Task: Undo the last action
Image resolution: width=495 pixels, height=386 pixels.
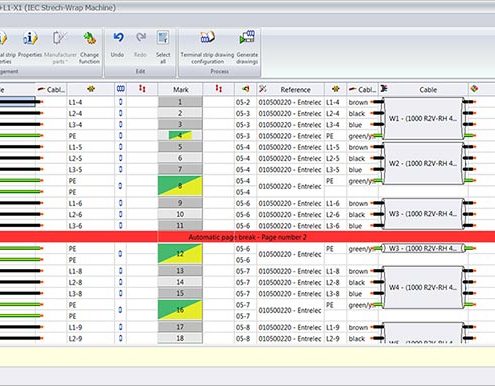Action: (118, 44)
